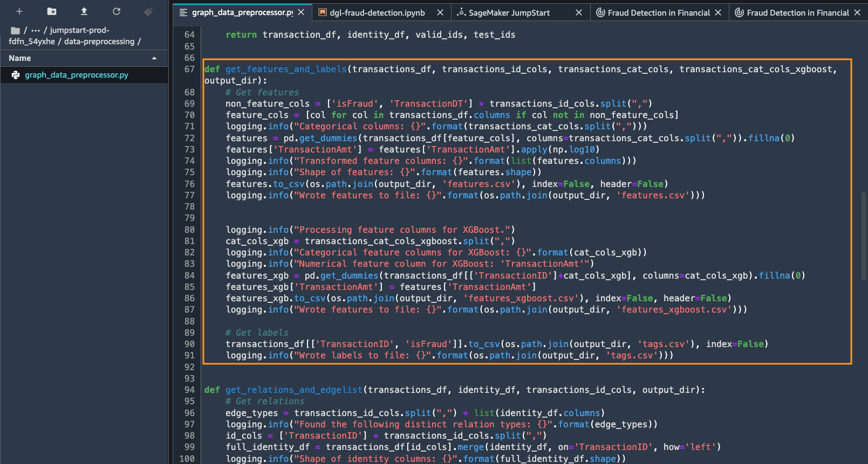
Task: Select graph_data_preprocessor.py in the file list
Action: point(77,75)
